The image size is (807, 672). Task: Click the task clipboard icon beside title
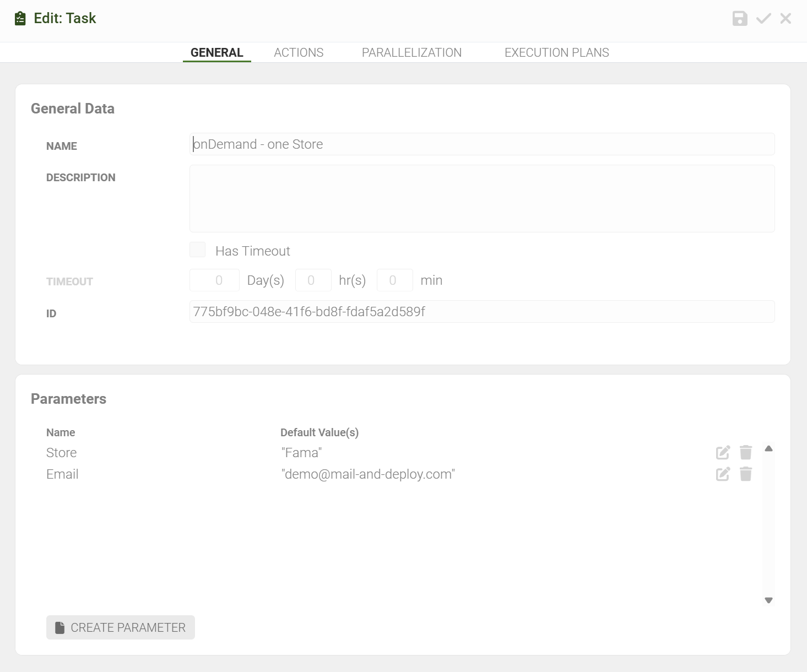click(x=20, y=19)
